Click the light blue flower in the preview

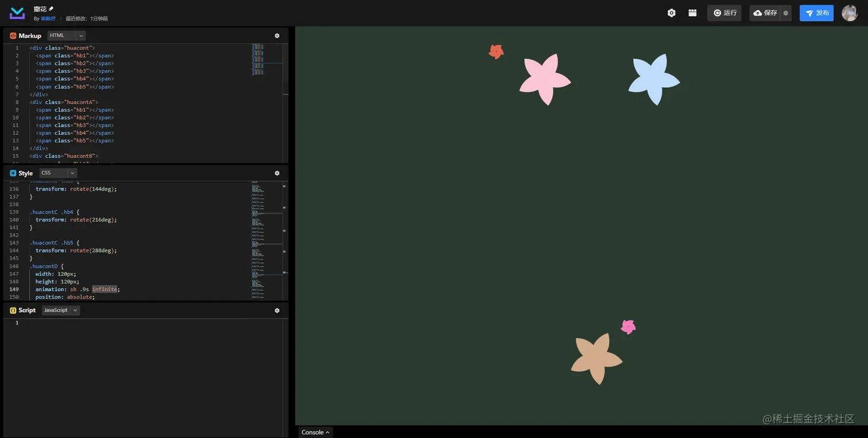tap(654, 79)
